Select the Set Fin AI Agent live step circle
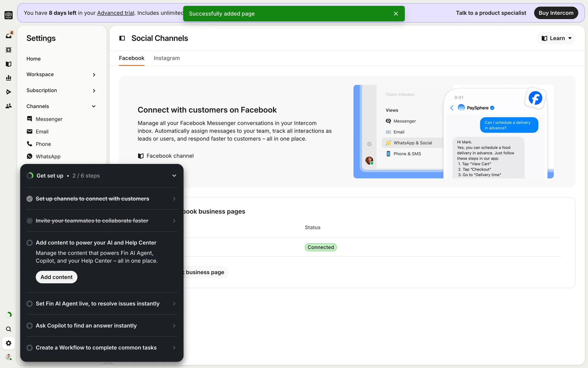Image resolution: width=588 pixels, height=368 pixels. [30, 304]
